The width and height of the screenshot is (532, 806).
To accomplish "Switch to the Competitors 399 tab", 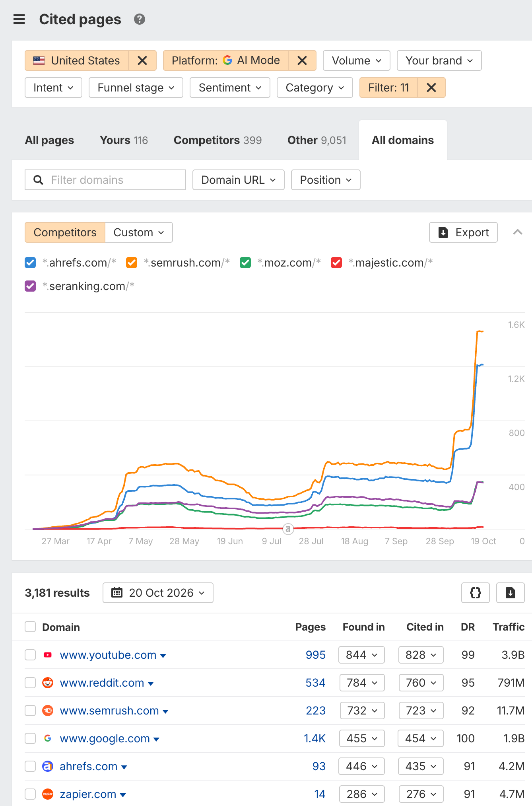I will (x=217, y=140).
